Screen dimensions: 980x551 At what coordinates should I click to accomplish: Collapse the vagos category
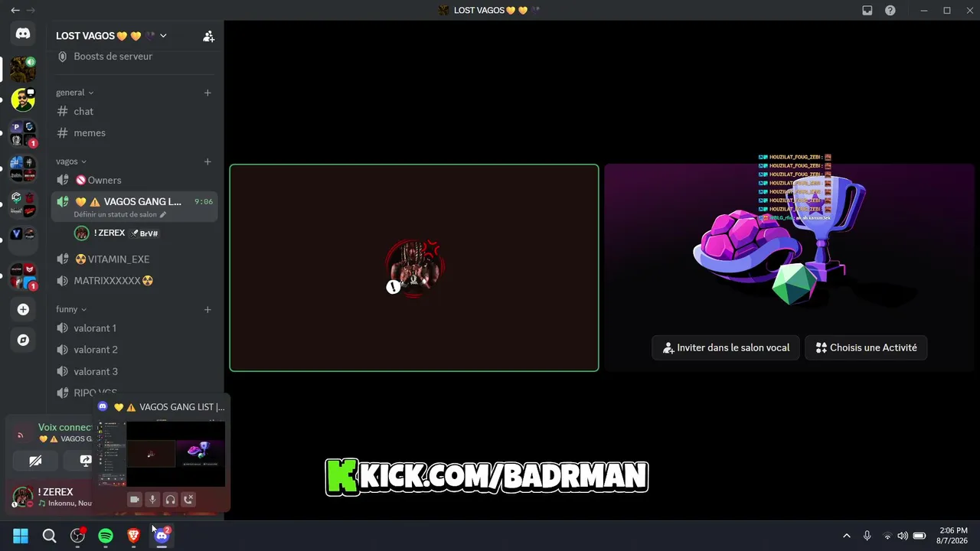point(71,161)
